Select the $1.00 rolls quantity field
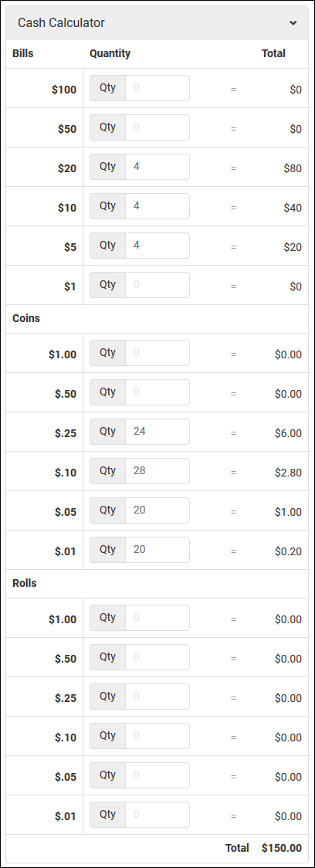Image resolution: width=315 pixels, height=868 pixels. [157, 617]
